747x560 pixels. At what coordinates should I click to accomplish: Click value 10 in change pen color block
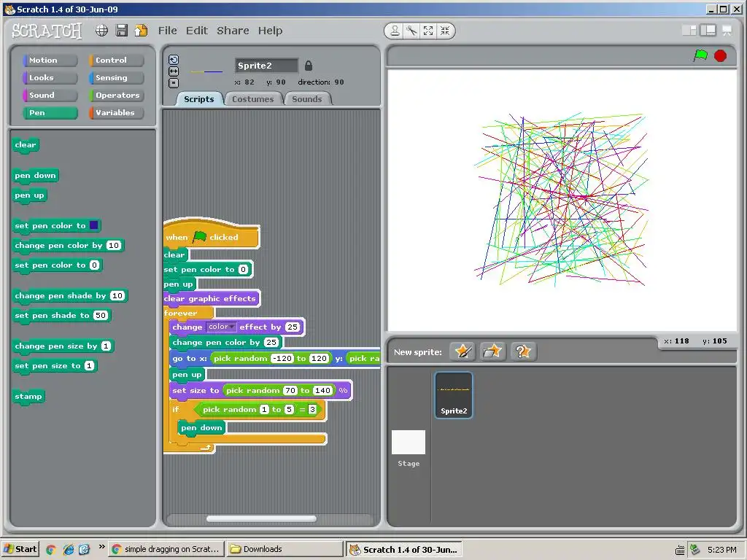[x=113, y=245]
